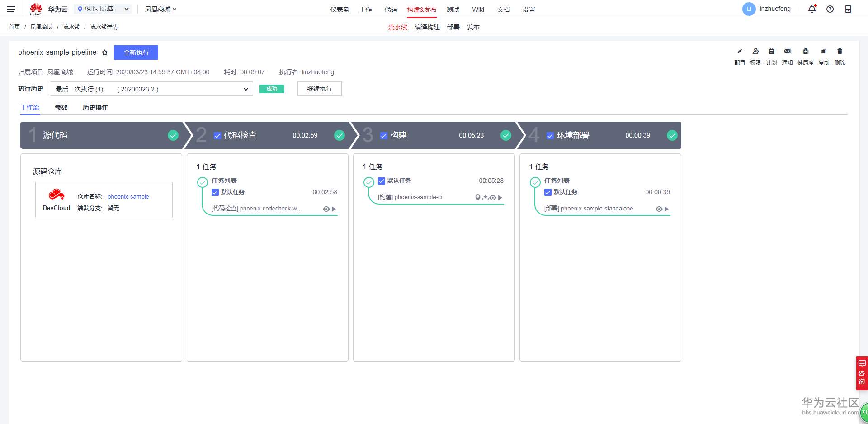Select 发布 sub-navigation item
Viewport: 868px width, 424px height.
[x=473, y=27]
